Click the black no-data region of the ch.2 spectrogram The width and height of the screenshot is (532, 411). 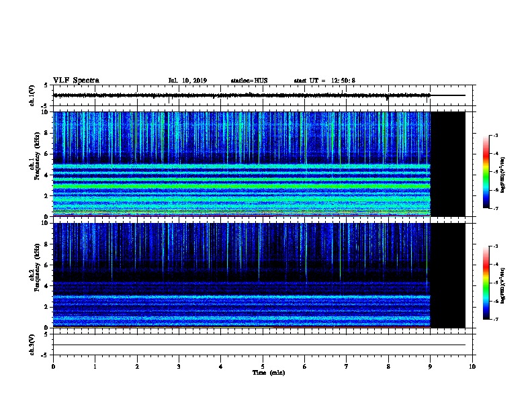click(x=448, y=275)
